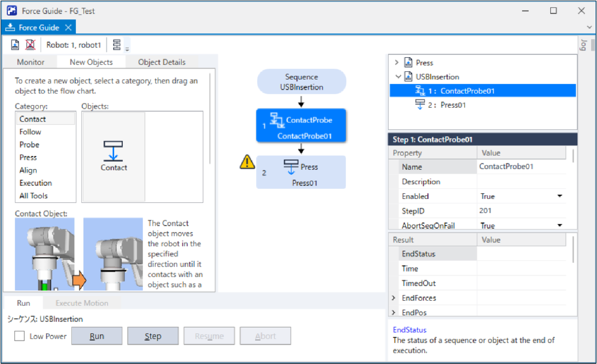Enable the Low Power checkbox
Screen dimensions: 597x364
coord(19,336)
